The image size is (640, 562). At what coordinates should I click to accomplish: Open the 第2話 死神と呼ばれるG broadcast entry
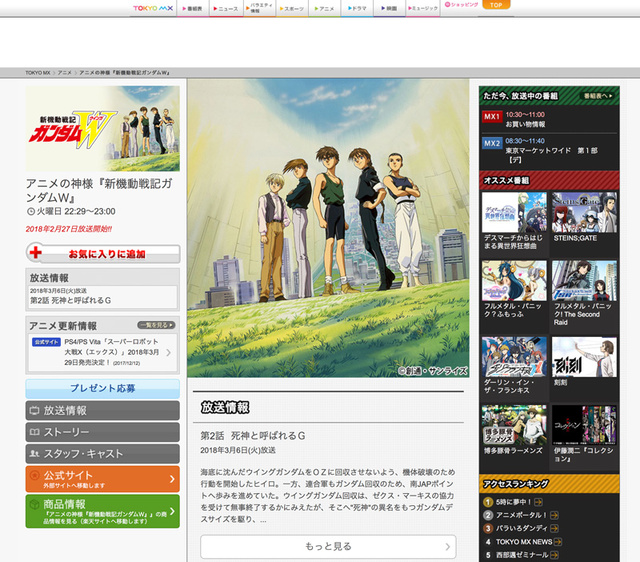click(102, 296)
